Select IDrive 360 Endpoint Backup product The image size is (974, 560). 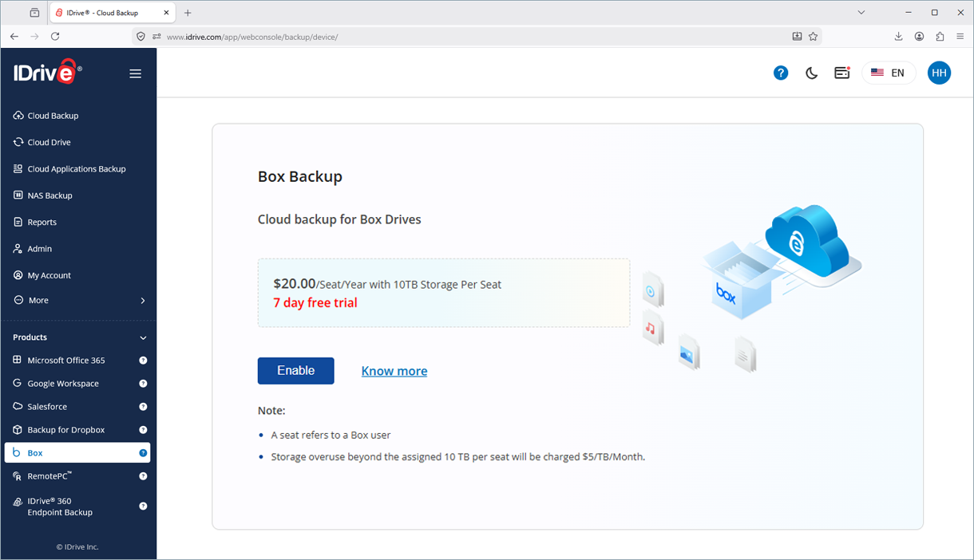click(60, 507)
